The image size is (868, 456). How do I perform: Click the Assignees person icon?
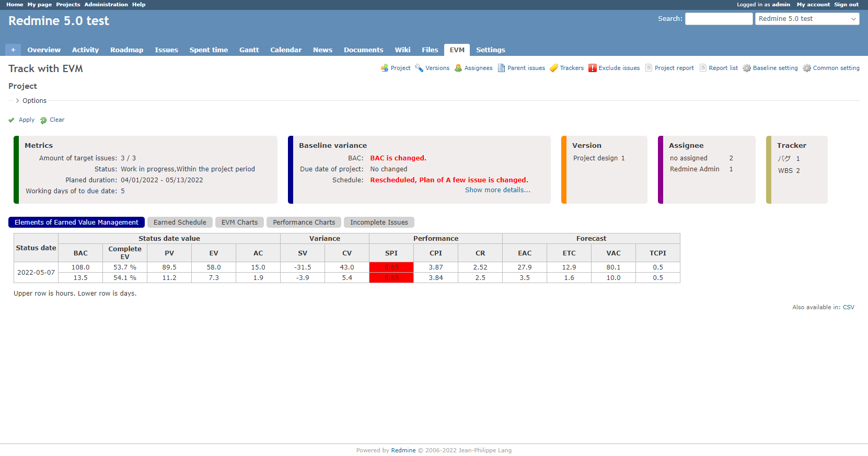point(458,68)
